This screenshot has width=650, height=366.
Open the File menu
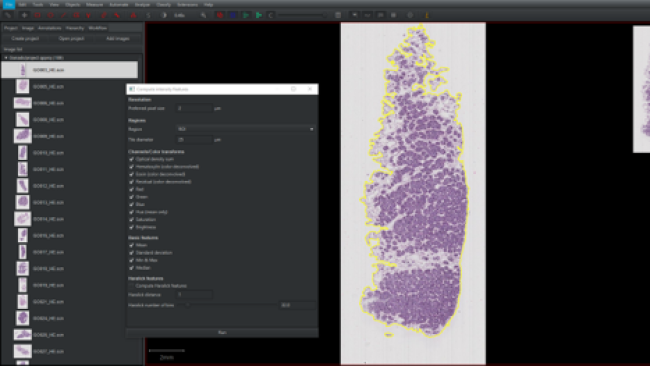tap(9, 5)
